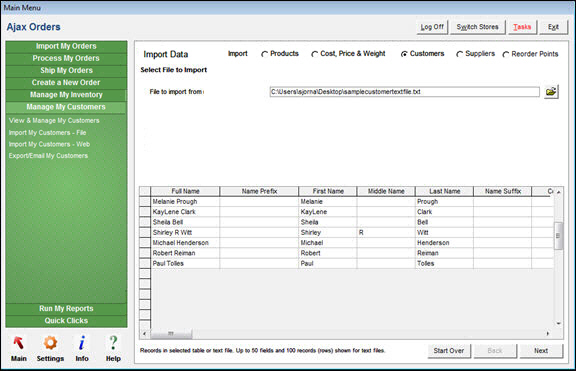The height and width of the screenshot is (371, 576).
Task: Open Export/Email My Customers
Action: [48, 156]
